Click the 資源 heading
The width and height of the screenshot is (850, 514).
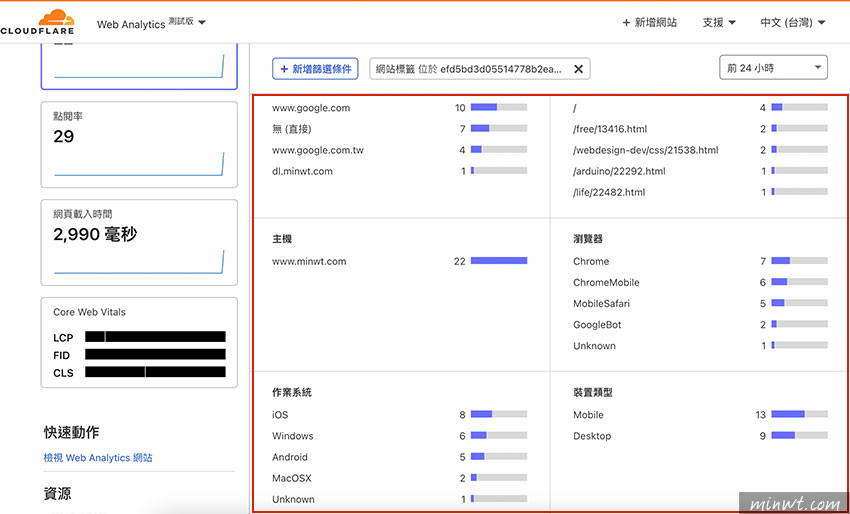coord(57,493)
